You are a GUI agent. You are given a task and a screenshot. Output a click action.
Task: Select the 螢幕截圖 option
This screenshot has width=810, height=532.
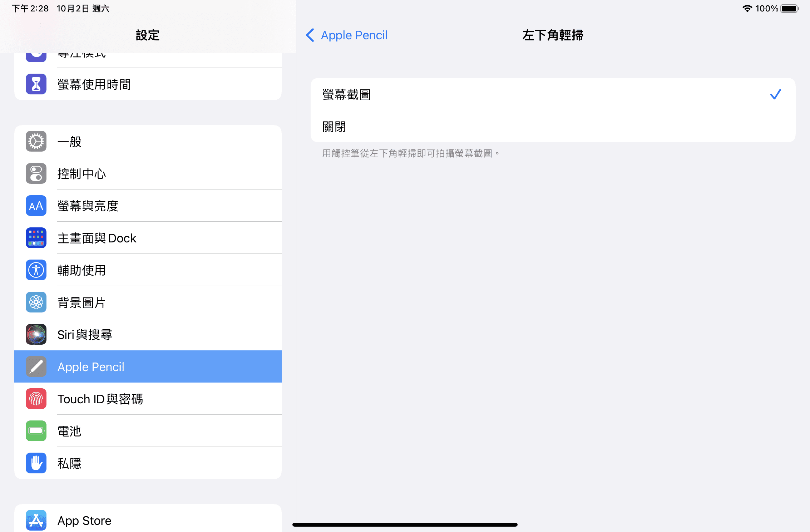[x=553, y=94]
